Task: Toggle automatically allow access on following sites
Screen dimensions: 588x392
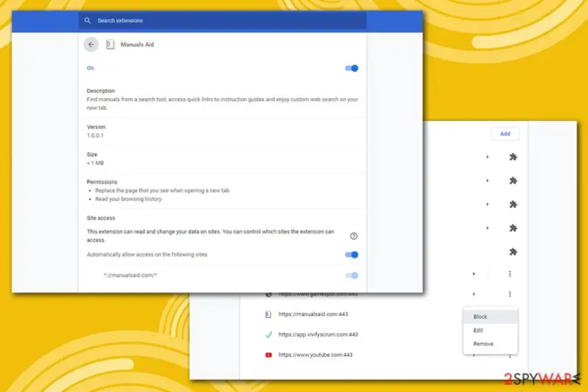Action: click(351, 255)
